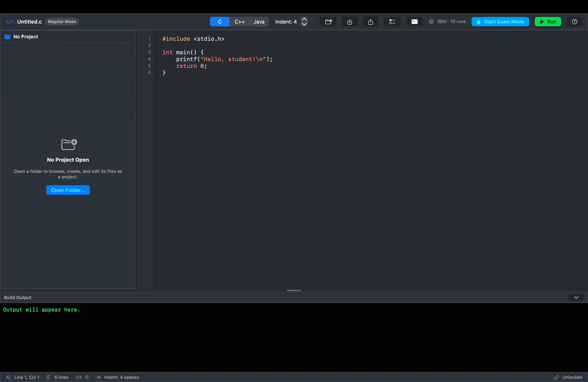Place cursor on the #include <stdio.h> line
Image resolution: width=588 pixels, height=382 pixels.
point(193,39)
